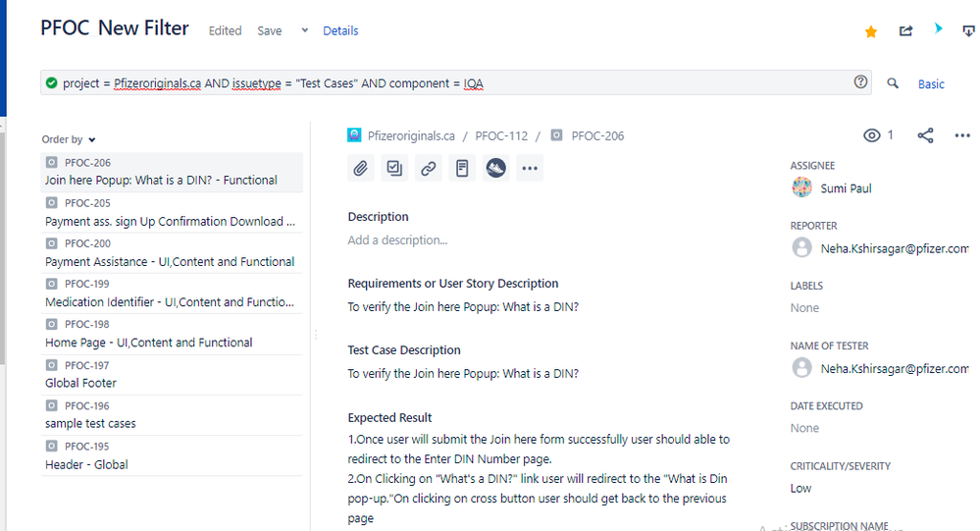Click the attachment paperclip icon
Viewport: 980px width, 531px height.
coord(361,168)
